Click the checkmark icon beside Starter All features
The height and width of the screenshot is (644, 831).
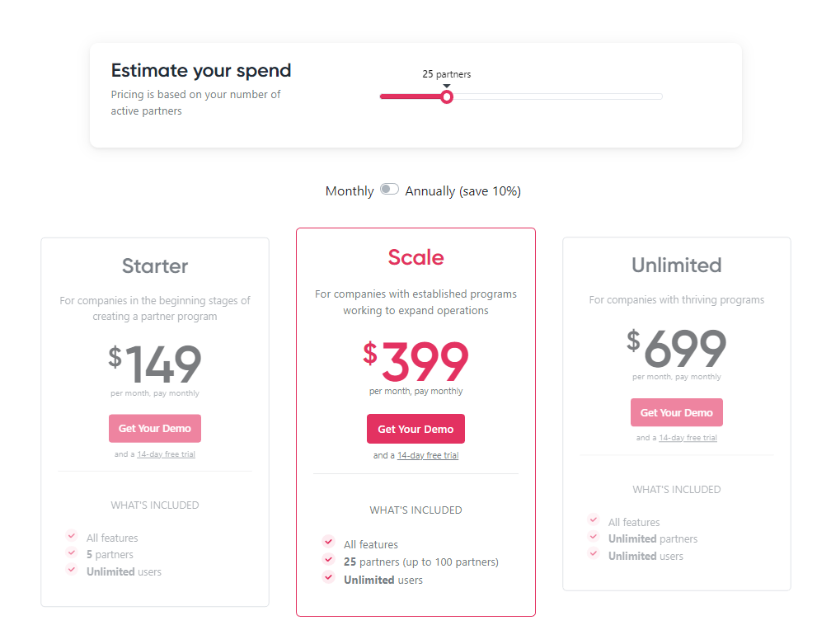point(72,535)
